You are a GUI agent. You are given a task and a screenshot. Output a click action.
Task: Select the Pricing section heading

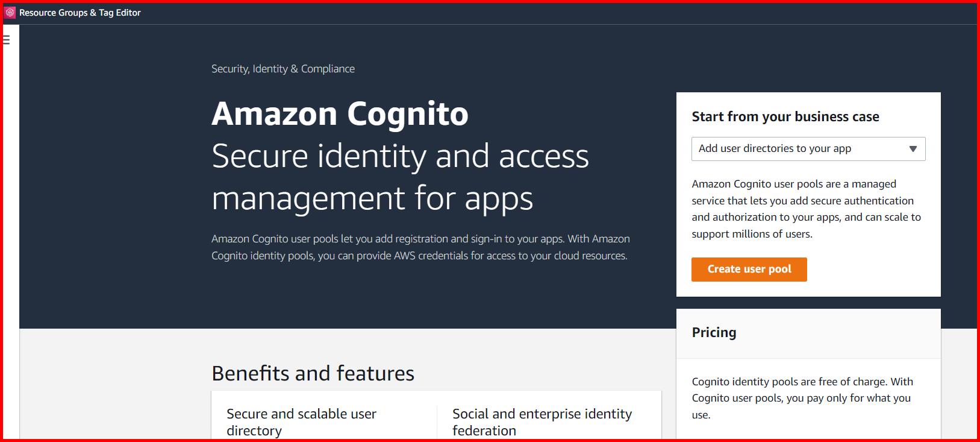pyautogui.click(x=714, y=332)
